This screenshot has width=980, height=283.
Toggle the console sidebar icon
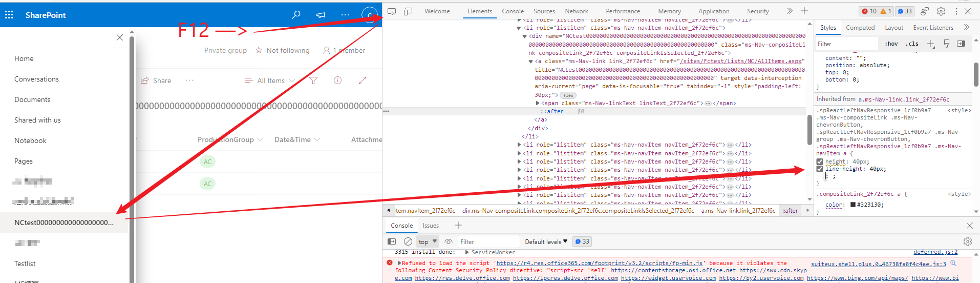(x=392, y=241)
